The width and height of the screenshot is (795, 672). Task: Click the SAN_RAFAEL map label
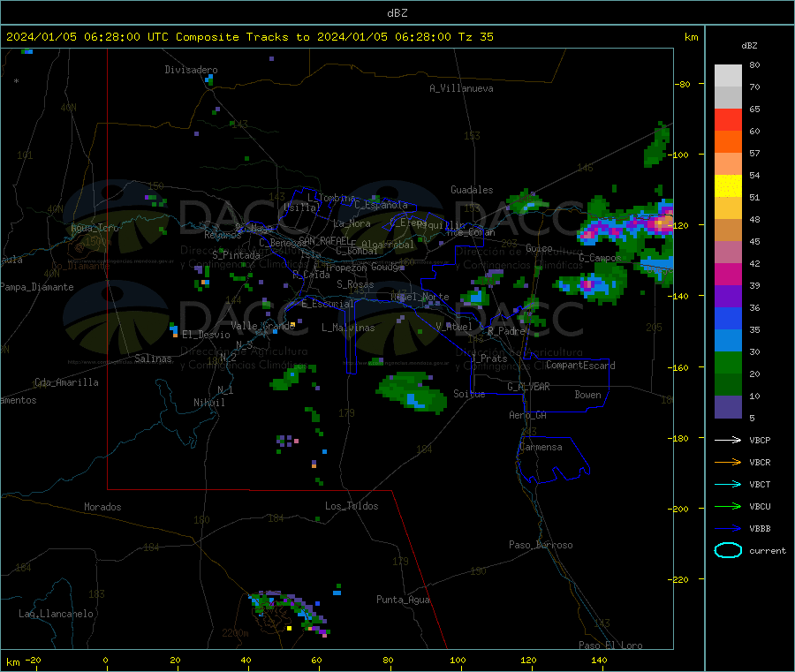coord(325,240)
